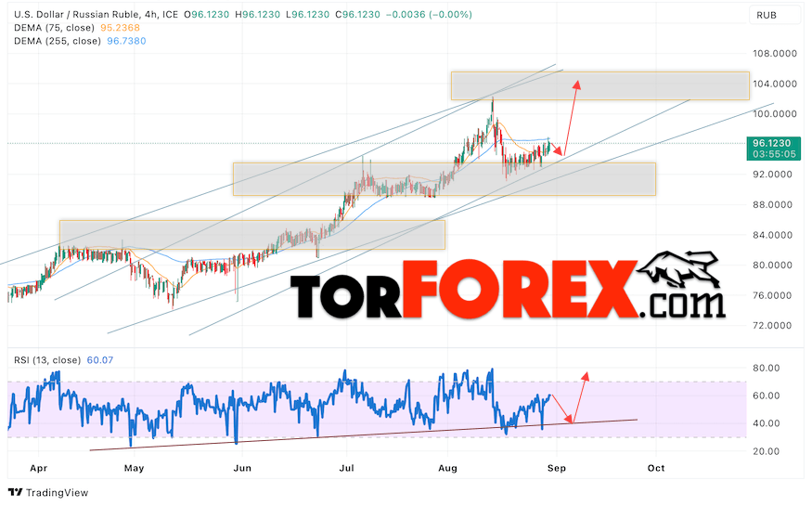Screen dimensions: 812x506
Task: Click the 96.7380 DEMA value
Action: click(126, 41)
